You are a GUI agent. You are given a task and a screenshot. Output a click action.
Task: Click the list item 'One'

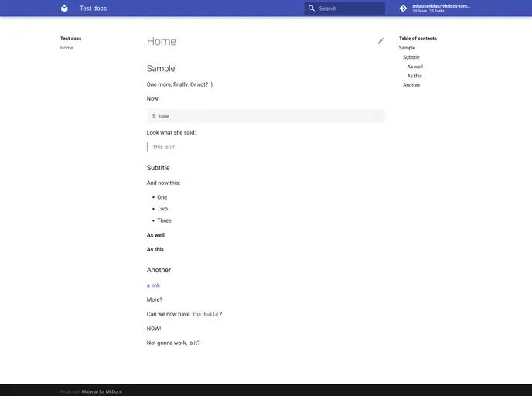[x=162, y=197]
